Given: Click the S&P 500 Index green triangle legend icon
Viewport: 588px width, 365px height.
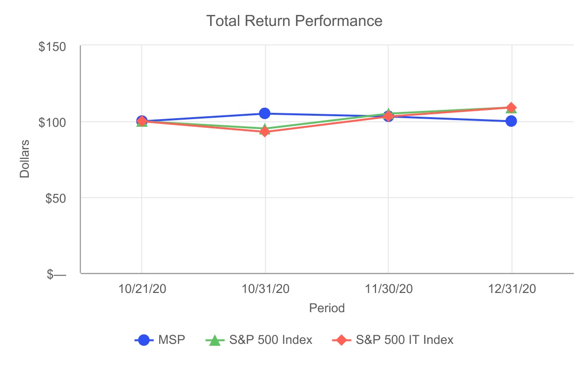Looking at the screenshot, I should 215,340.
